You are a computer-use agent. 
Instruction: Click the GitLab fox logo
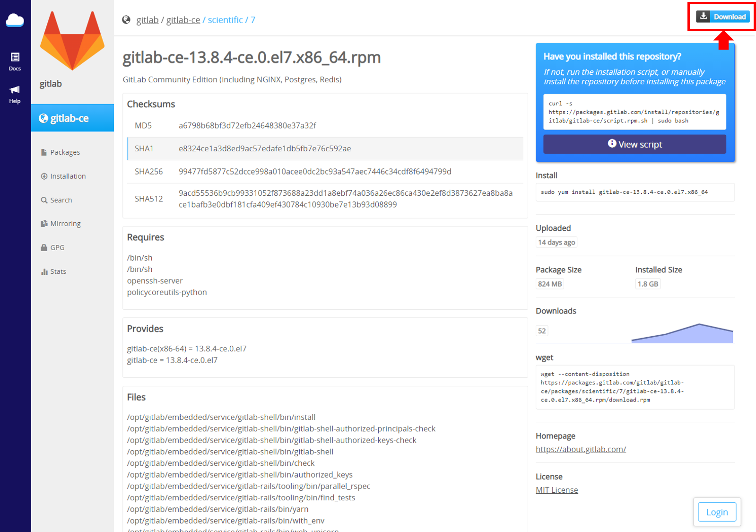pos(72,41)
